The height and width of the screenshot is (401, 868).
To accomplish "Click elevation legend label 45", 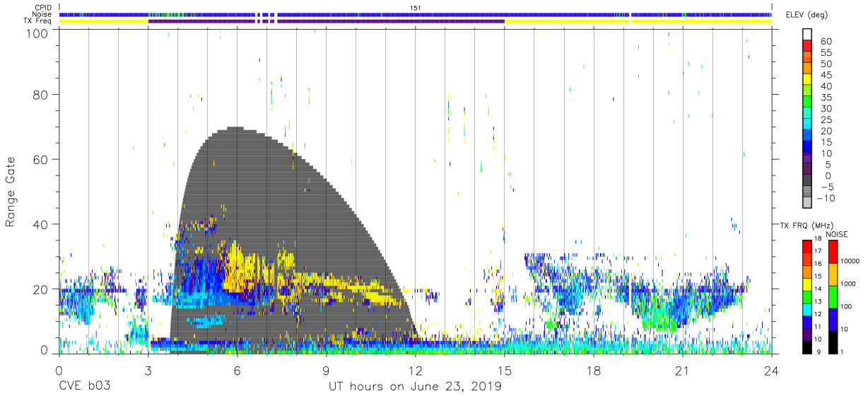I will (826, 75).
